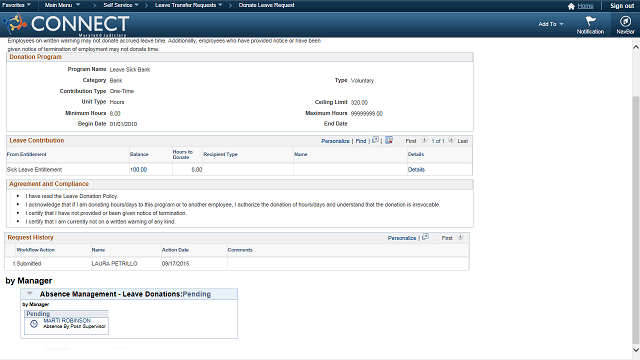
Task: Click the 100.00 balance value
Action: 138,169
